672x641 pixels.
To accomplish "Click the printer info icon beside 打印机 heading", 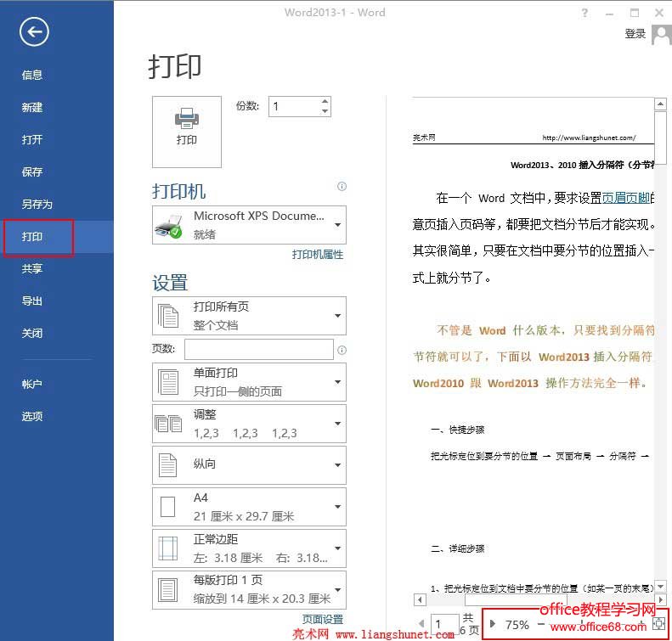I will click(x=342, y=186).
